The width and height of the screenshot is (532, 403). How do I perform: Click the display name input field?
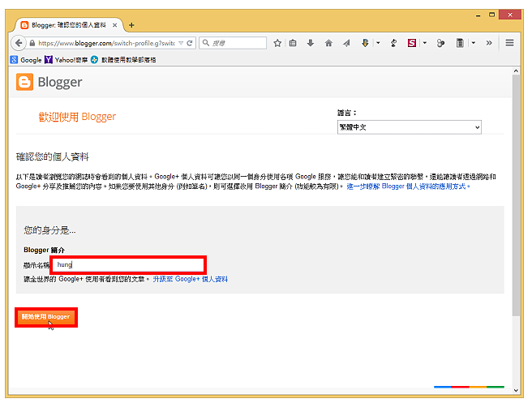[128, 265]
